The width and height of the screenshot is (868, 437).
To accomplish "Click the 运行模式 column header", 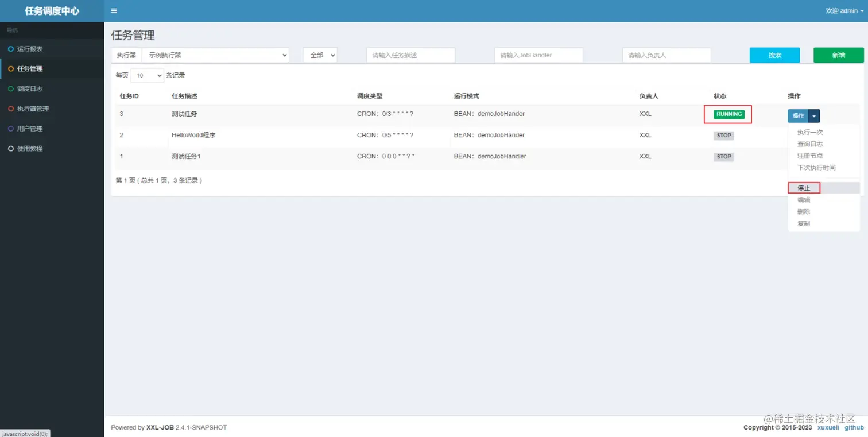I will 466,95.
